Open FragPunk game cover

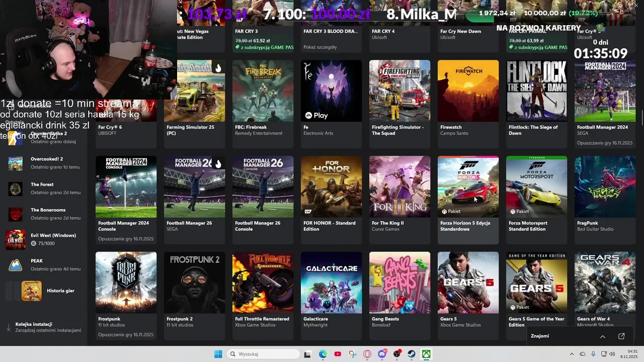coord(605,187)
